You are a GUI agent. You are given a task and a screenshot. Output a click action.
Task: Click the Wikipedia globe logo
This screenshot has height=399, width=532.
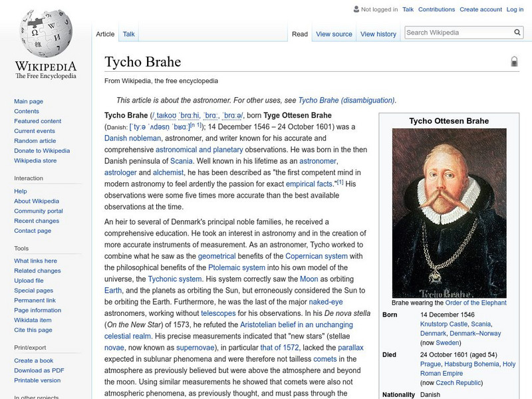[46, 33]
